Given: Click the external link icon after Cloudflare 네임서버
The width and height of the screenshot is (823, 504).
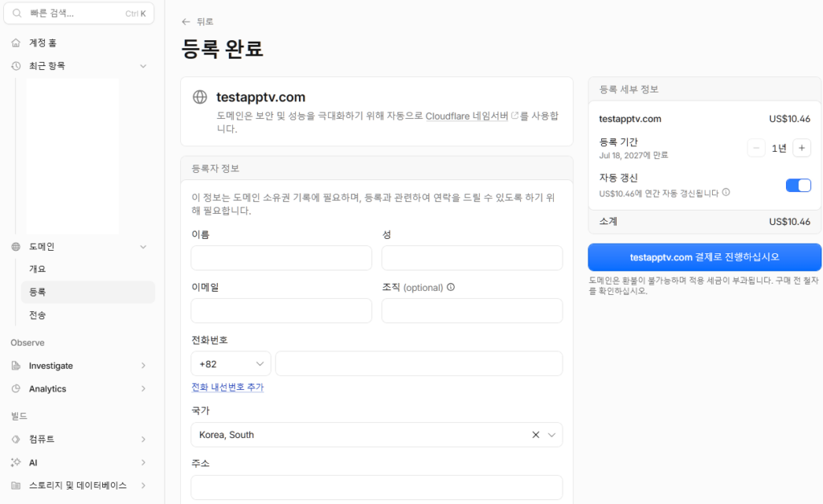Looking at the screenshot, I should (x=515, y=116).
